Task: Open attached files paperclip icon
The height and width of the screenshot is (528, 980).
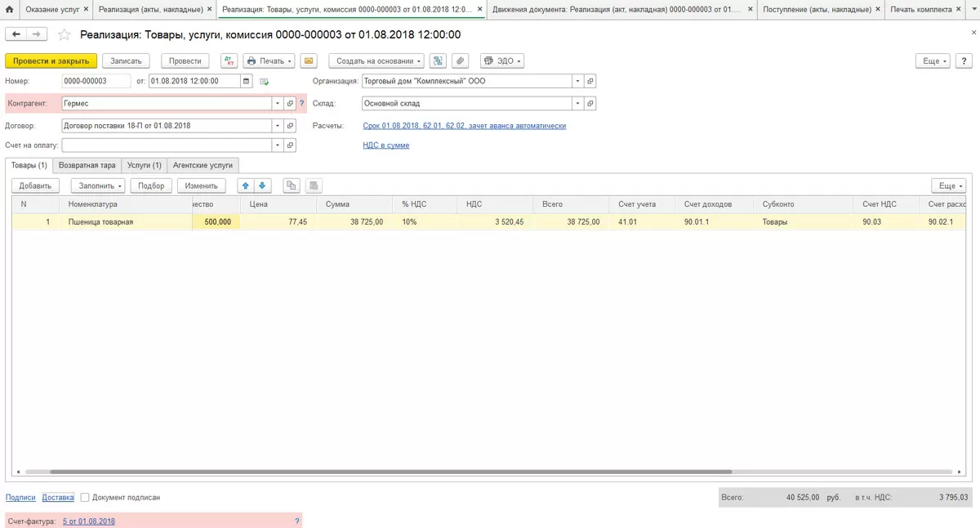Action: (461, 61)
